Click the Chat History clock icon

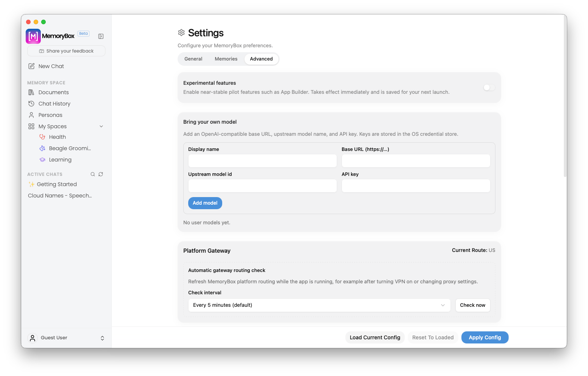point(31,104)
